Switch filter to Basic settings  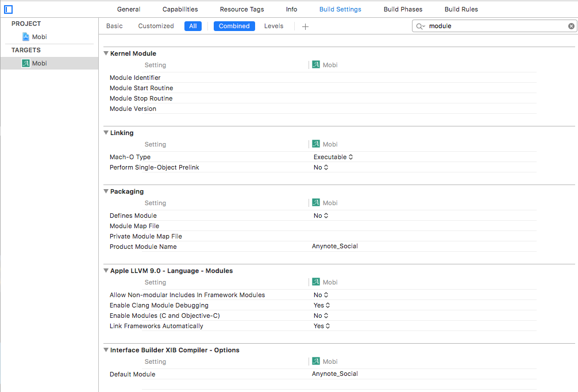tap(114, 26)
